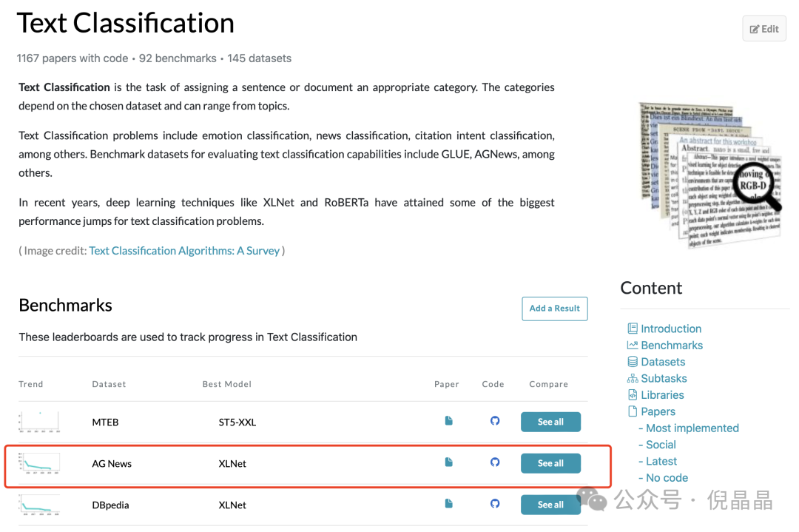Click ST5-XXL best model
The height and width of the screenshot is (532, 799).
coord(237,422)
